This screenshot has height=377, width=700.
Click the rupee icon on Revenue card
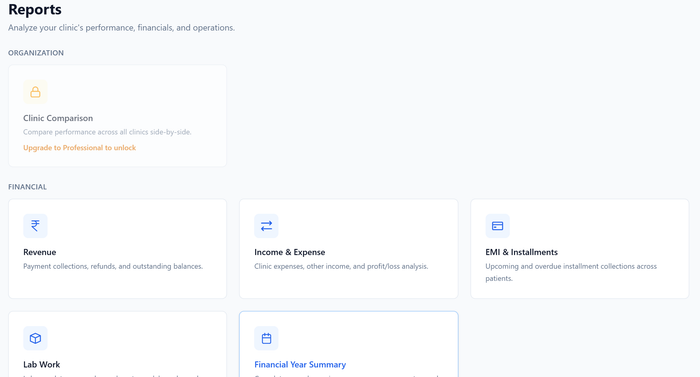pos(35,226)
